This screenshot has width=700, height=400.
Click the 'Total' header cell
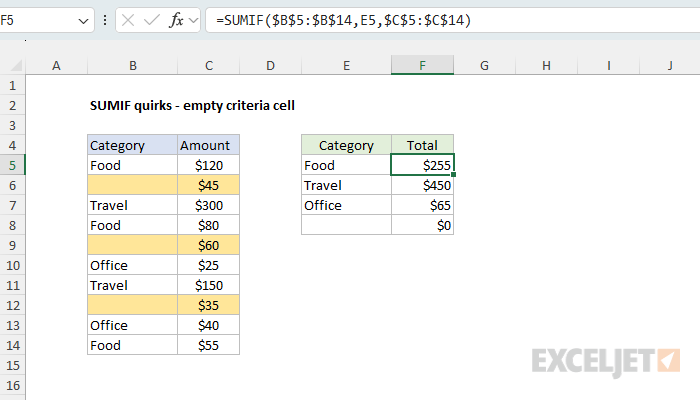pos(422,145)
